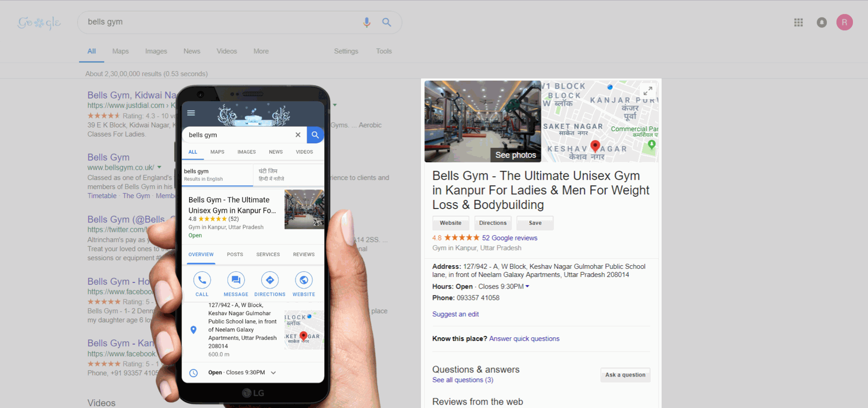Screen dimensions: 868x408
Task: Select the NEWS tab on phone
Action: 276,152
